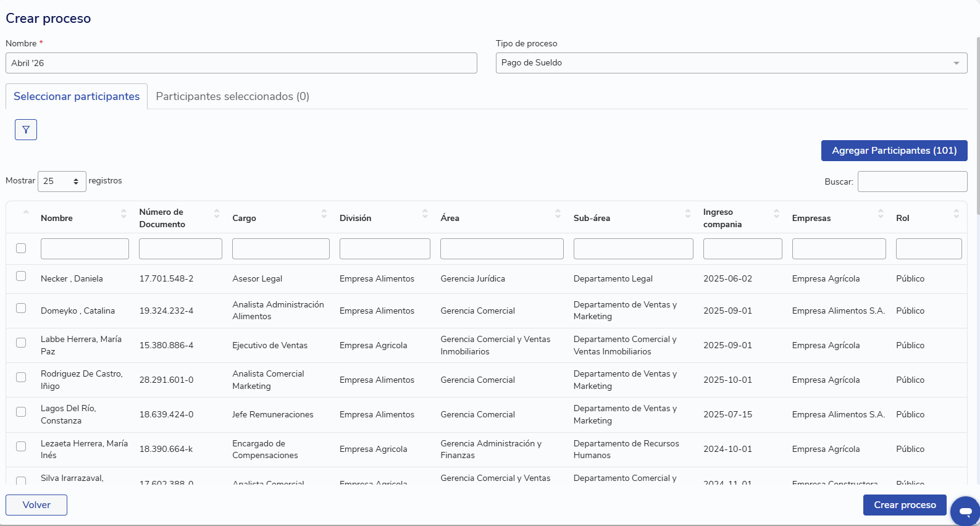This screenshot has height=526, width=980.
Task: Click the cell Asesor Legal
Action: point(257,279)
